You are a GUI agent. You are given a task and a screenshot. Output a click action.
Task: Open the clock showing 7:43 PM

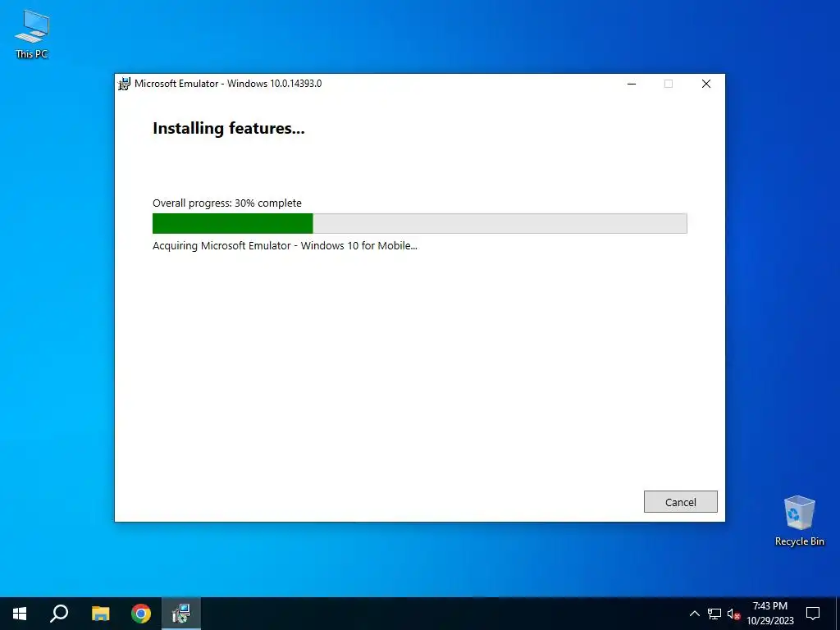point(769,614)
